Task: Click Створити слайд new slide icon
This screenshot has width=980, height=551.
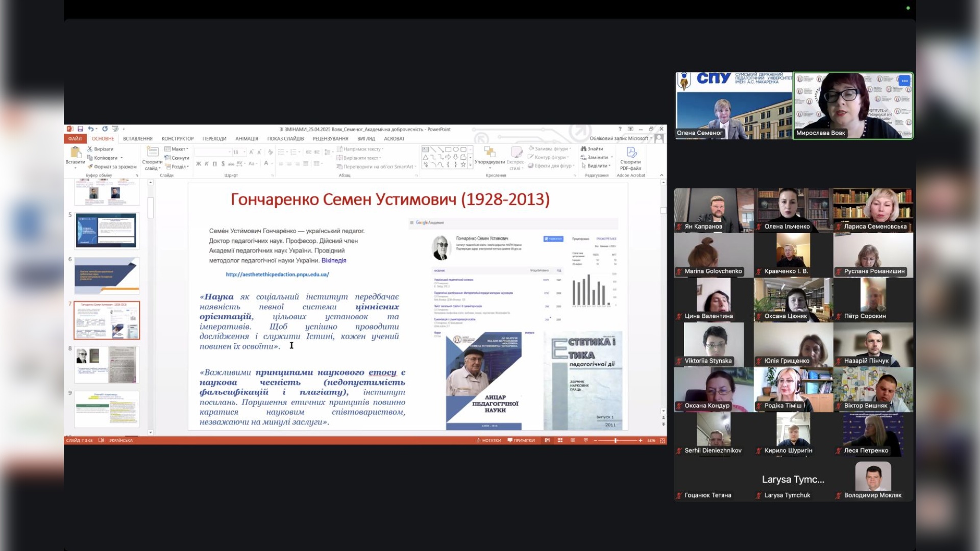Action: pos(152,152)
